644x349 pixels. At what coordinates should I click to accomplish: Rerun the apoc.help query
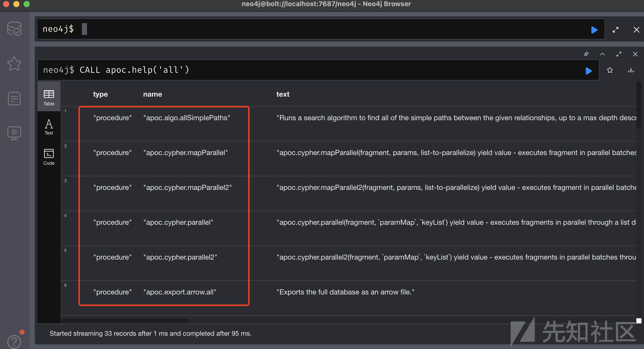[x=588, y=71]
